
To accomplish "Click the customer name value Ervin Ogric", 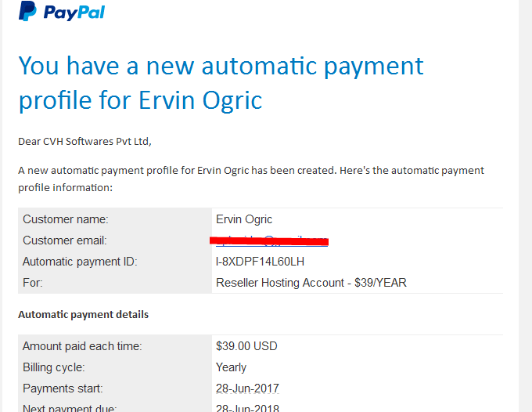I will tap(244, 219).
